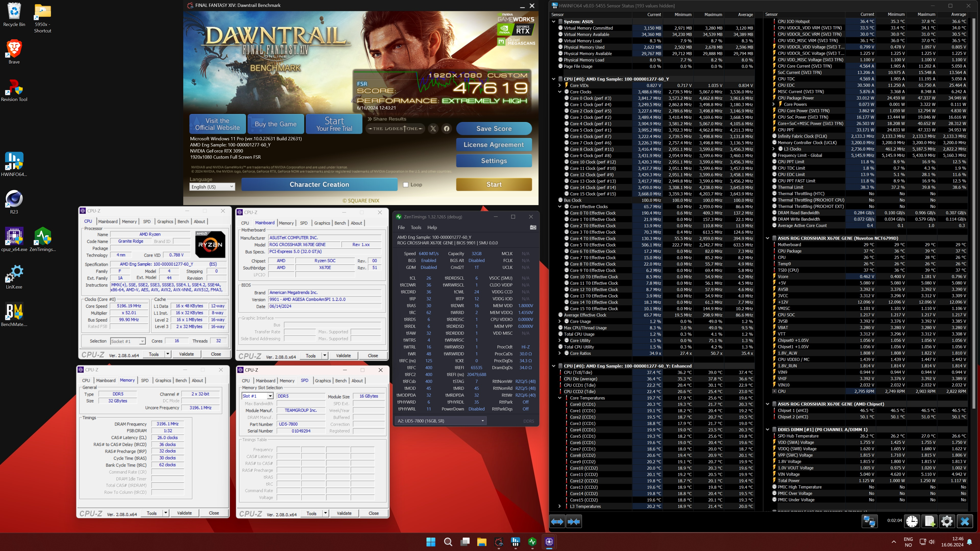Click HWiNFO expand columns arrows icon
This screenshot has height=551, width=980.
point(557,522)
